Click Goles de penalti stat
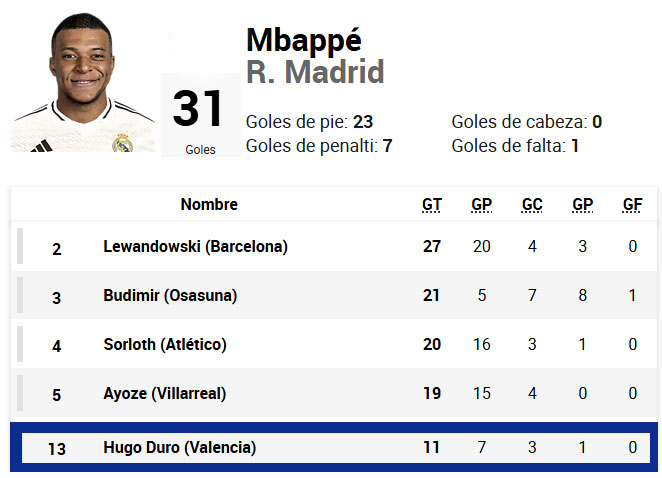Screen dimensions: 662x478 (319, 146)
